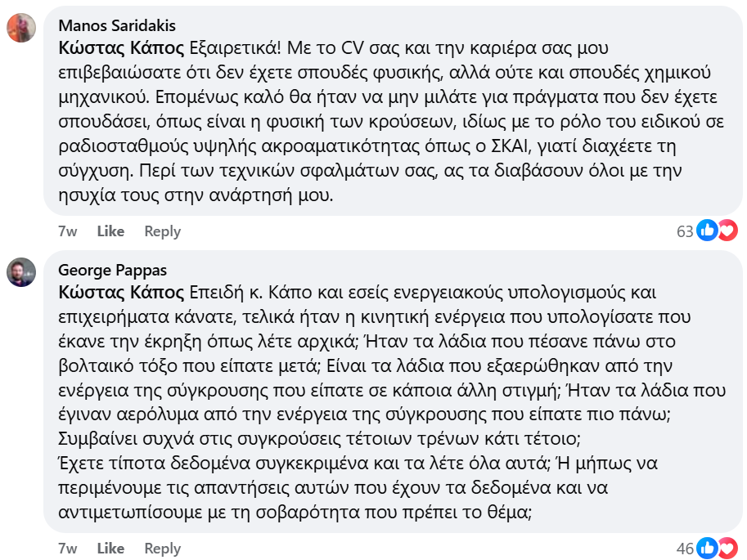
Task: Click Κώστας Κάπος mention in George Pappas comment
Action: click(x=121, y=293)
